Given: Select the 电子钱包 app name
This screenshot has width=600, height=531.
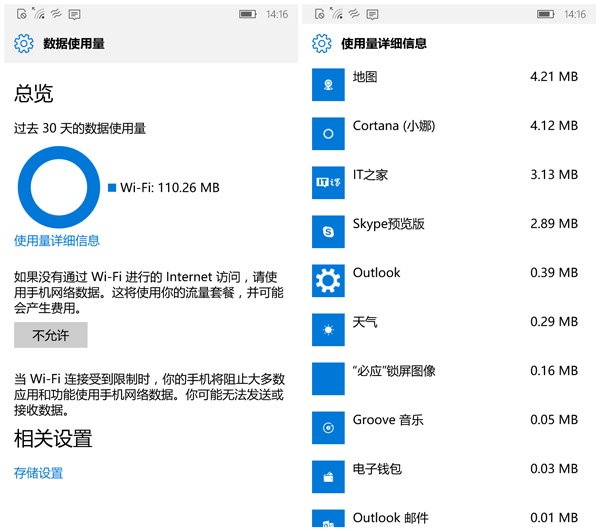Looking at the screenshot, I should click(377, 469).
